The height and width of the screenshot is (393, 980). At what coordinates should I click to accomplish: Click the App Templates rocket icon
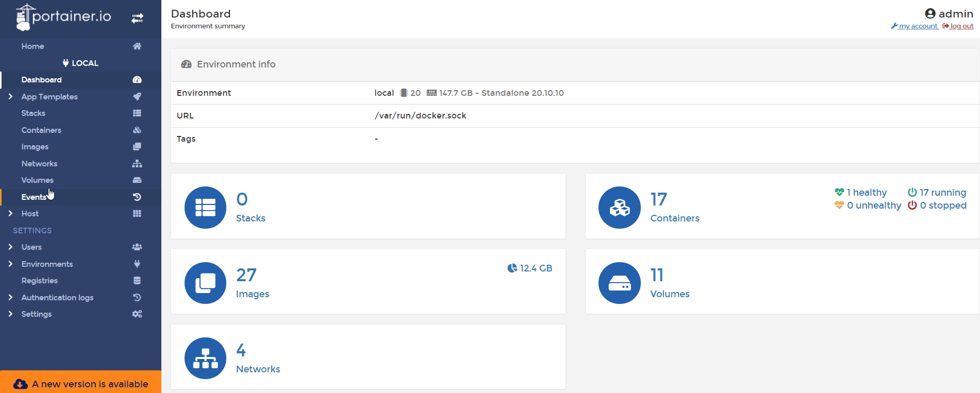137,96
